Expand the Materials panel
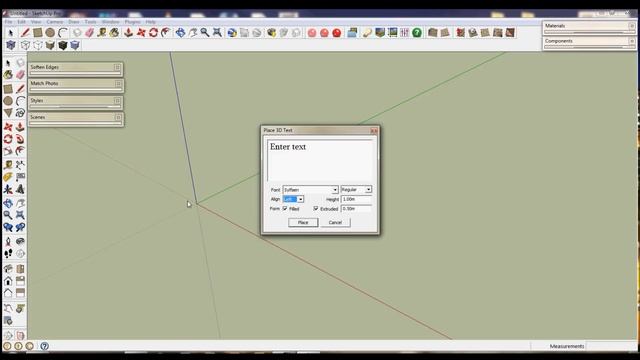 click(589, 28)
